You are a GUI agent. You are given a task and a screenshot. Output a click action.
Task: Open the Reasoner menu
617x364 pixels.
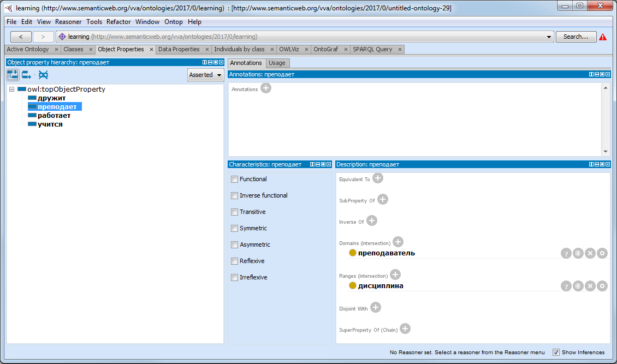pyautogui.click(x=68, y=22)
